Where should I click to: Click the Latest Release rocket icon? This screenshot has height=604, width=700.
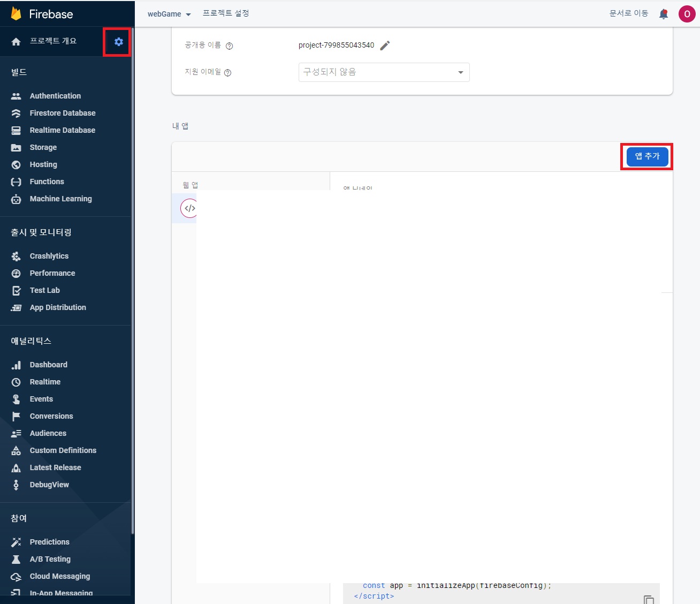[x=16, y=467]
